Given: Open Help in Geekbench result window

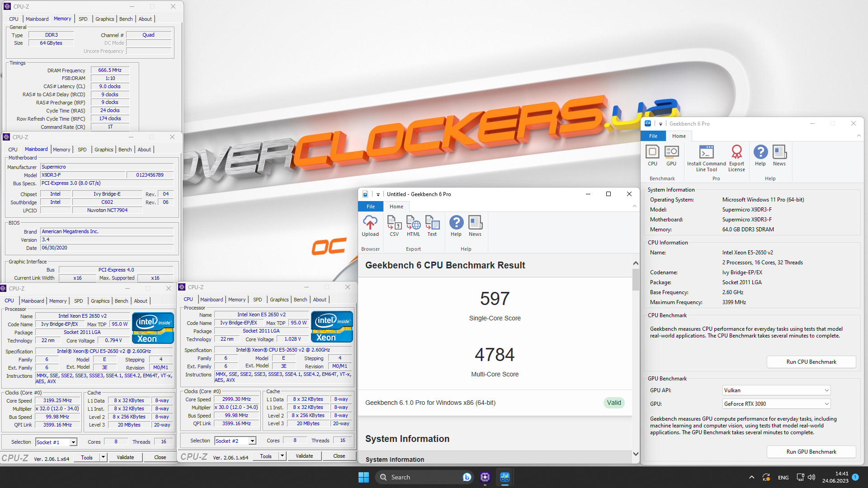Looking at the screenshot, I should coord(456,226).
